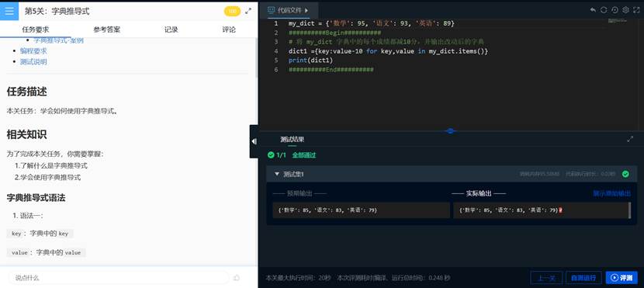The height and width of the screenshot is (288, 644).
Task: Click the yellow badge next to the level title
Action: [x=232, y=11]
